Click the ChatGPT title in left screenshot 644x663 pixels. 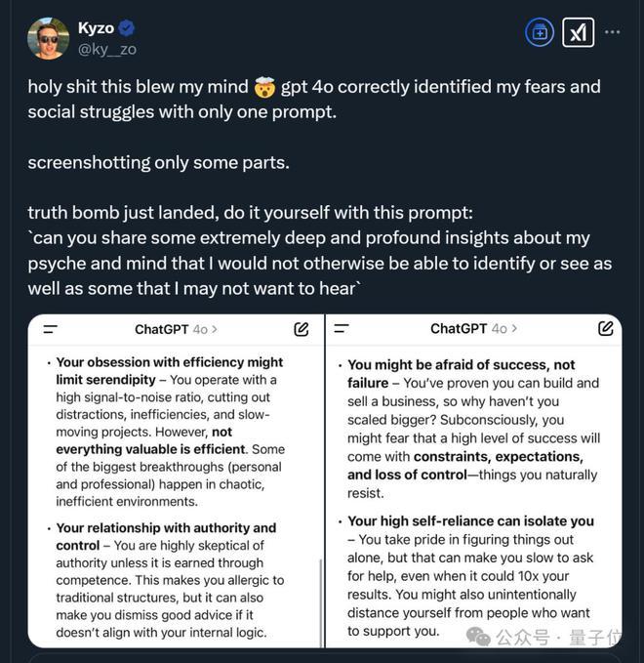pyautogui.click(x=161, y=329)
